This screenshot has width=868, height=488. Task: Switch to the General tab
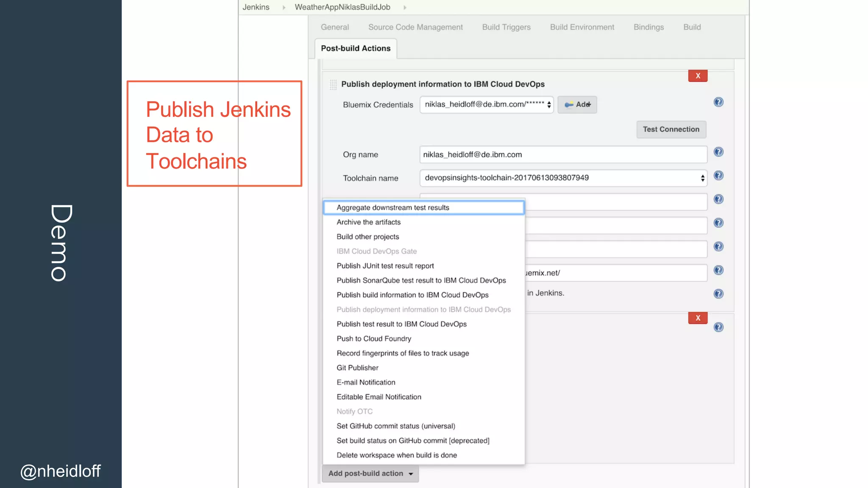pos(335,27)
